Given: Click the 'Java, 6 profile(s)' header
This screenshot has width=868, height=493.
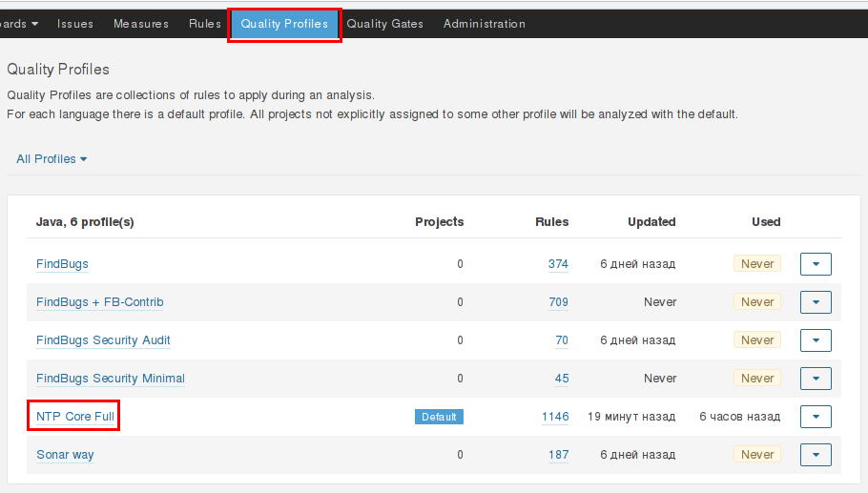Looking at the screenshot, I should click(85, 222).
